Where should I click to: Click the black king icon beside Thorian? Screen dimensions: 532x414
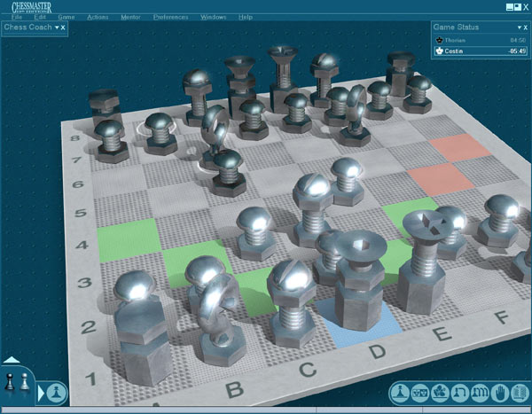(x=440, y=40)
